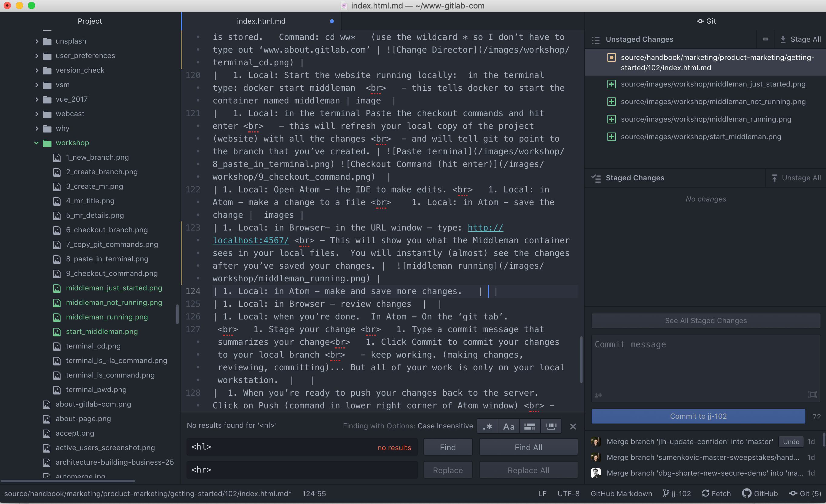Open start_middleman.png in project tree
826x504 pixels.
coord(101,332)
